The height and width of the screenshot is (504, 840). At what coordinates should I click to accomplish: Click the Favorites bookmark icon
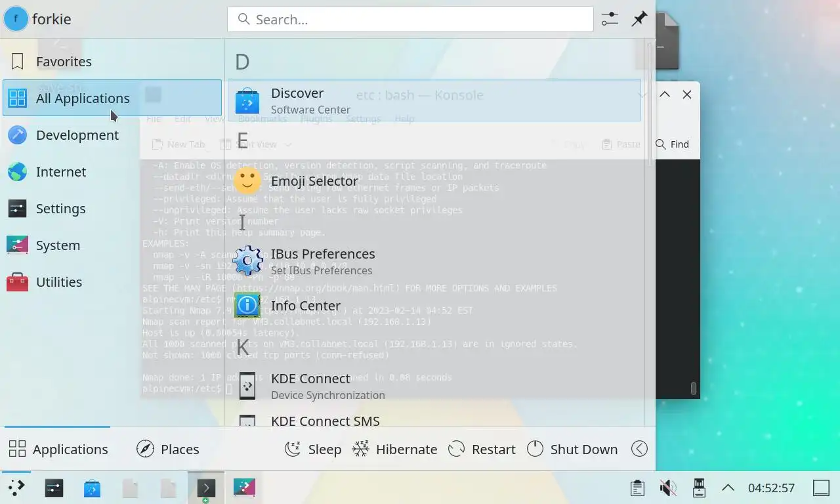click(x=17, y=62)
